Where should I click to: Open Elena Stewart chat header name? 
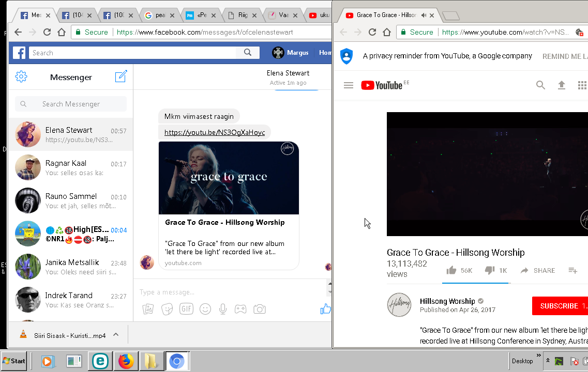point(288,73)
